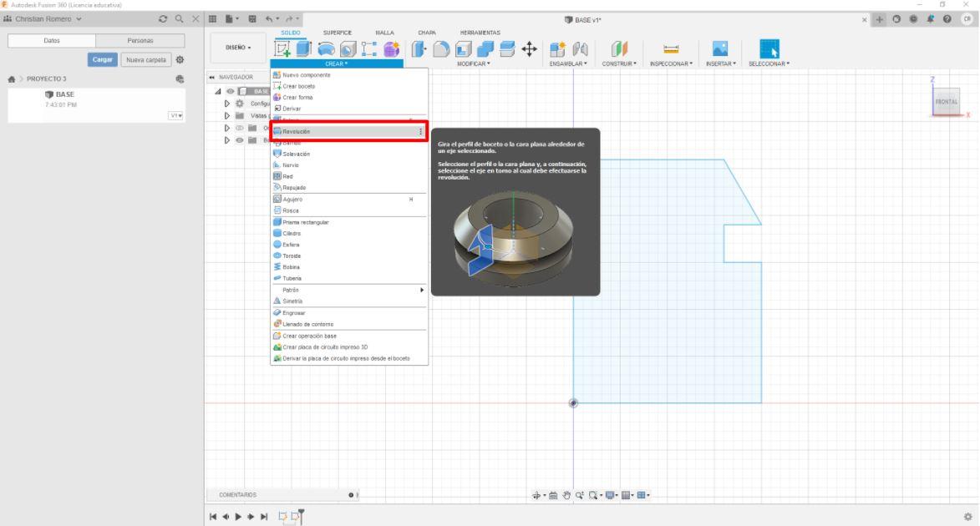Open the SELECCIONAR dropdown menu

click(769, 63)
